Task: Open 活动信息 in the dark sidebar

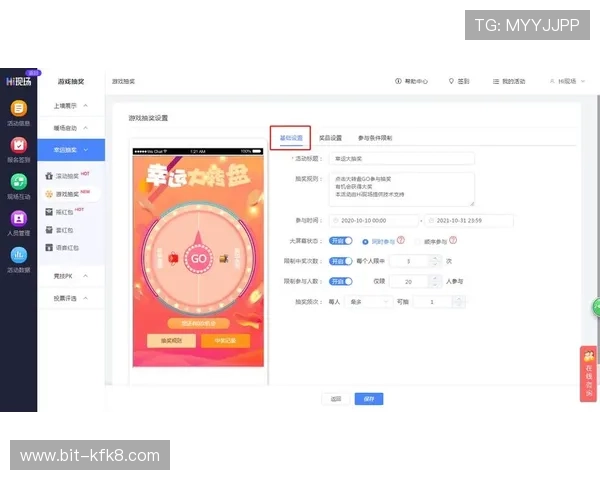Action: point(18,113)
